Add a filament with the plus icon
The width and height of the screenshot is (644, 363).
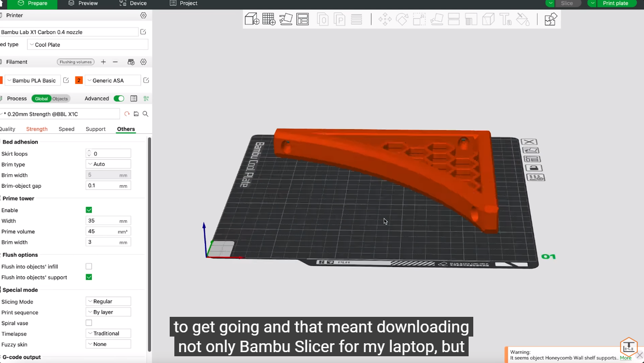coord(103,62)
